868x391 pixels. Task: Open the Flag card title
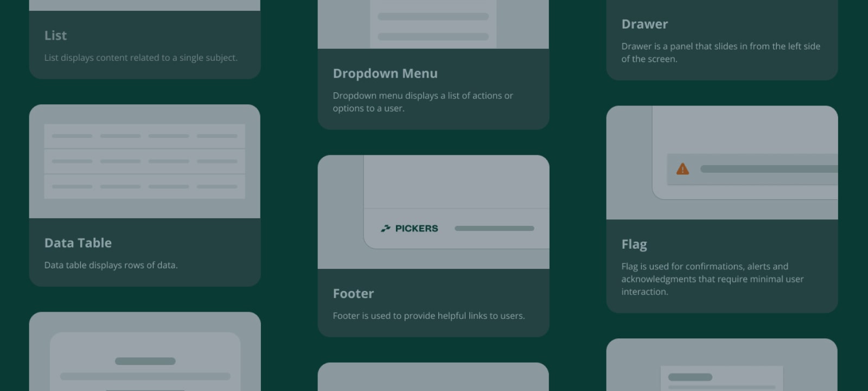(634, 244)
